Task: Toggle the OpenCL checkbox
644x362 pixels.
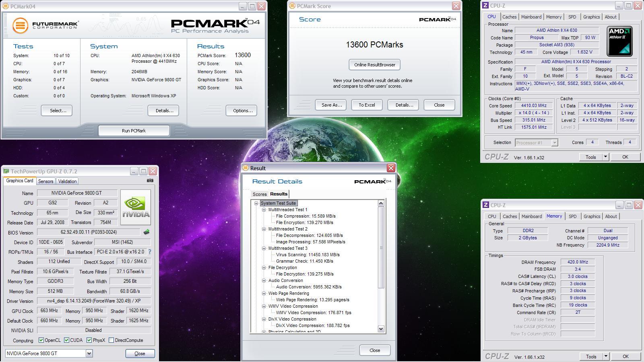Action: (41, 340)
